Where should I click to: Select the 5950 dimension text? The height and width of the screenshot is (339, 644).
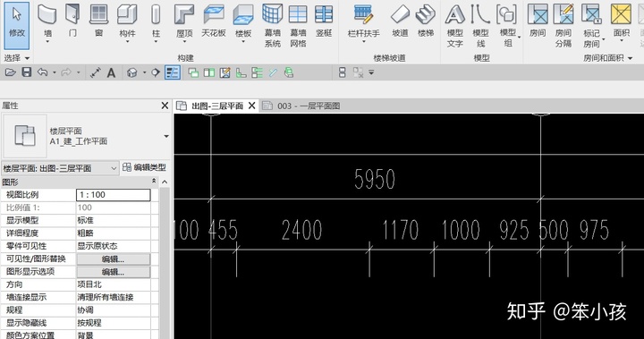[375, 180]
